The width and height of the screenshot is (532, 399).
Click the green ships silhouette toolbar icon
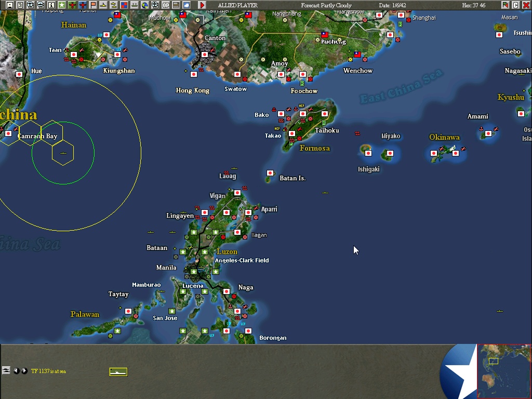click(x=135, y=5)
